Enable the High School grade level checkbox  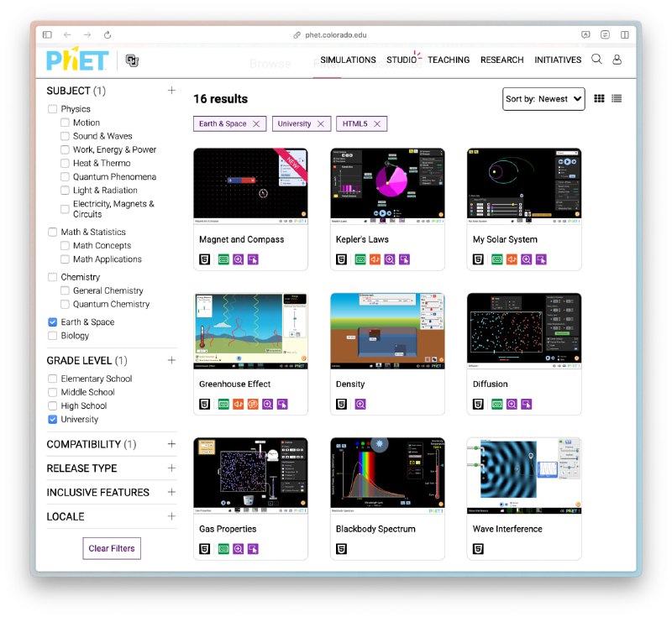click(x=53, y=406)
